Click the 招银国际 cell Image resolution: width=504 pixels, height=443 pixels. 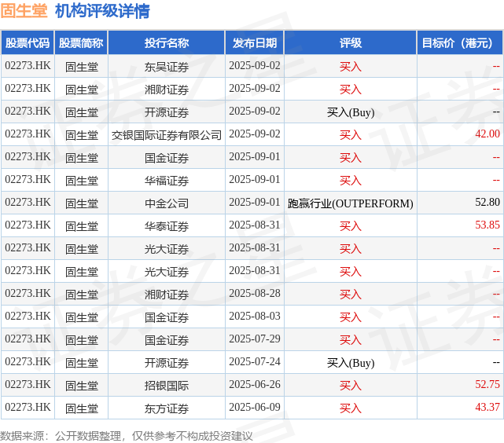[167, 386]
